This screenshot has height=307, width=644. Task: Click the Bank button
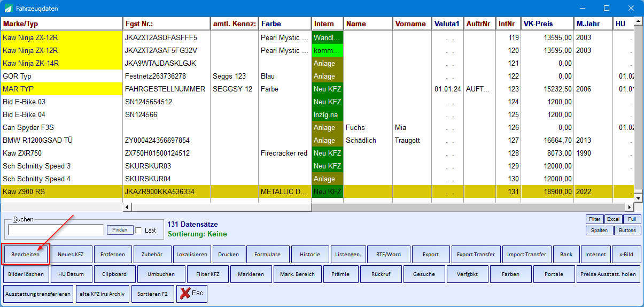coord(566,255)
